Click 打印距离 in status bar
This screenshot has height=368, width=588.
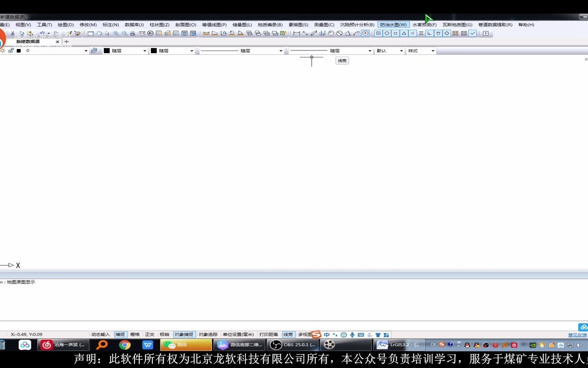tap(268, 335)
